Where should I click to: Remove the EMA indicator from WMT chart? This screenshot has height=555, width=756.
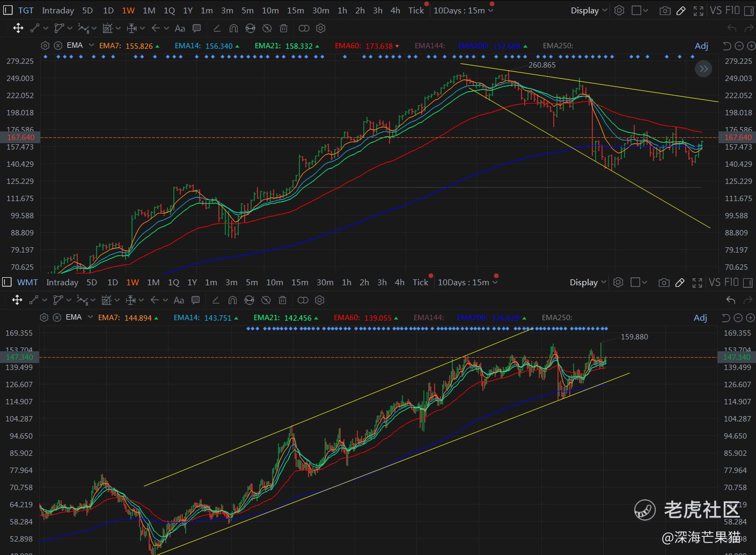(x=57, y=317)
